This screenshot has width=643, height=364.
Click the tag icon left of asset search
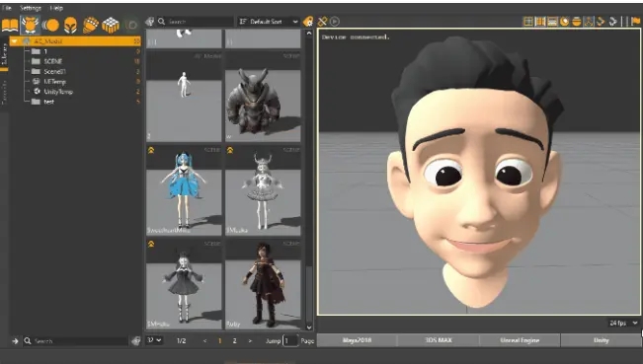point(150,22)
